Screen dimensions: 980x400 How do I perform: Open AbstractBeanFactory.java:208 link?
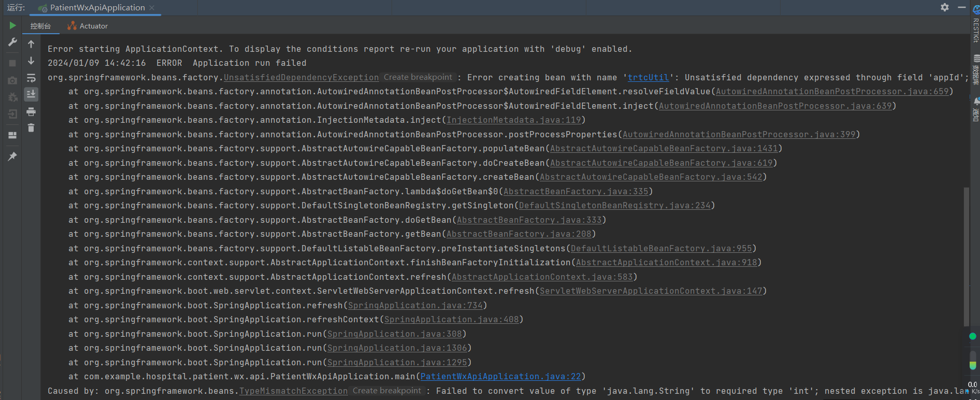point(519,234)
